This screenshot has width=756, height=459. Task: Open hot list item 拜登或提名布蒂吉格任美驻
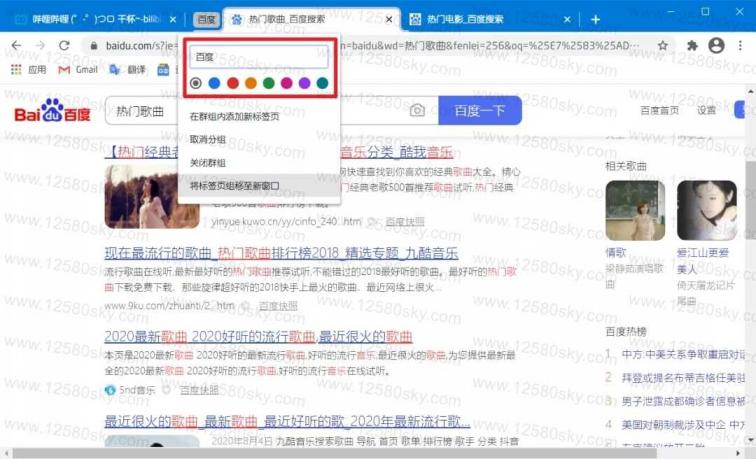click(x=684, y=378)
